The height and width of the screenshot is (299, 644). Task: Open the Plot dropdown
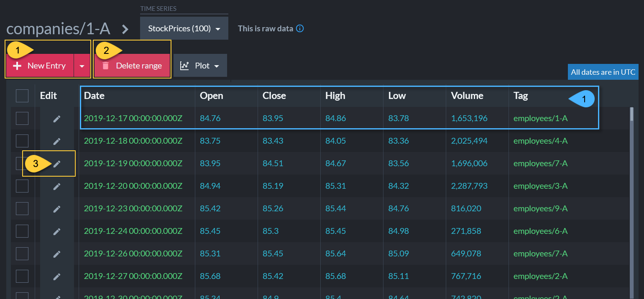200,66
